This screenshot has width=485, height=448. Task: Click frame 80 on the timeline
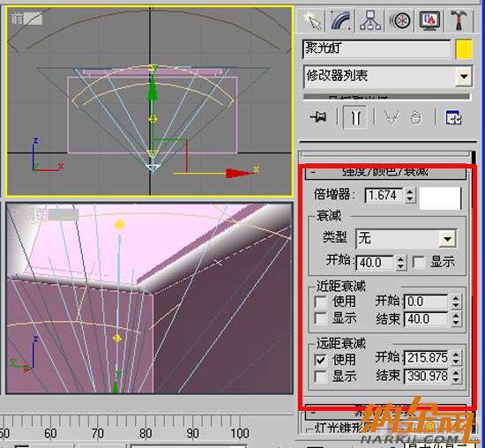(145, 433)
